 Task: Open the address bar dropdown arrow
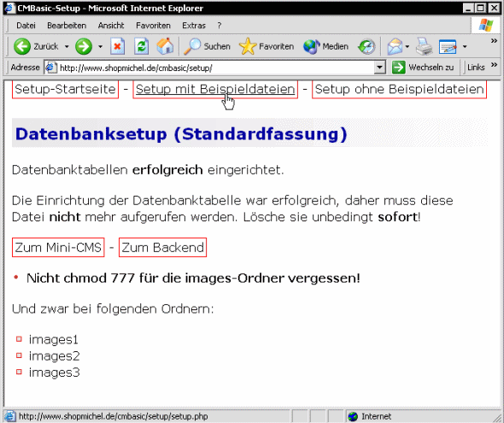[380, 68]
